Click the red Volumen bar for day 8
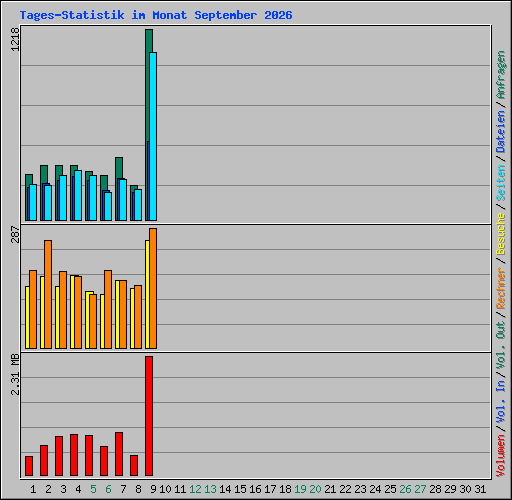The image size is (512, 500). pos(134,465)
